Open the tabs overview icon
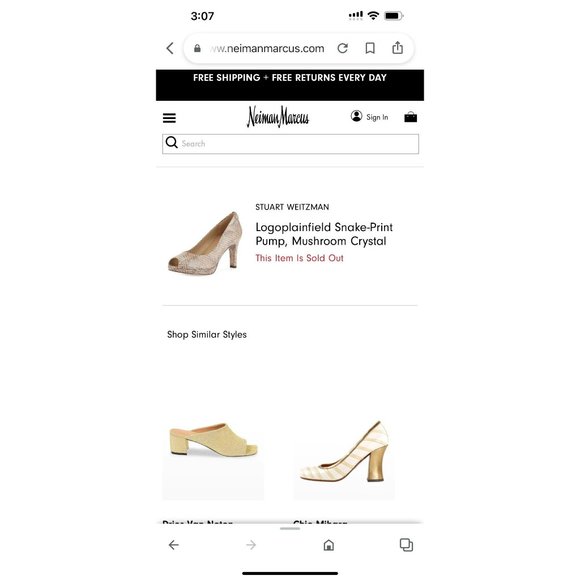Viewport: 580px width, 580px height. [x=406, y=545]
